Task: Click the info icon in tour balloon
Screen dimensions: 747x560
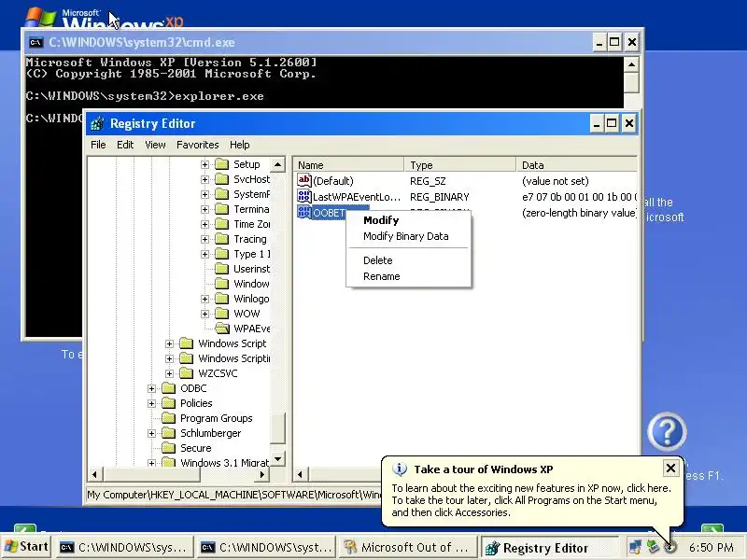Action: [400, 469]
